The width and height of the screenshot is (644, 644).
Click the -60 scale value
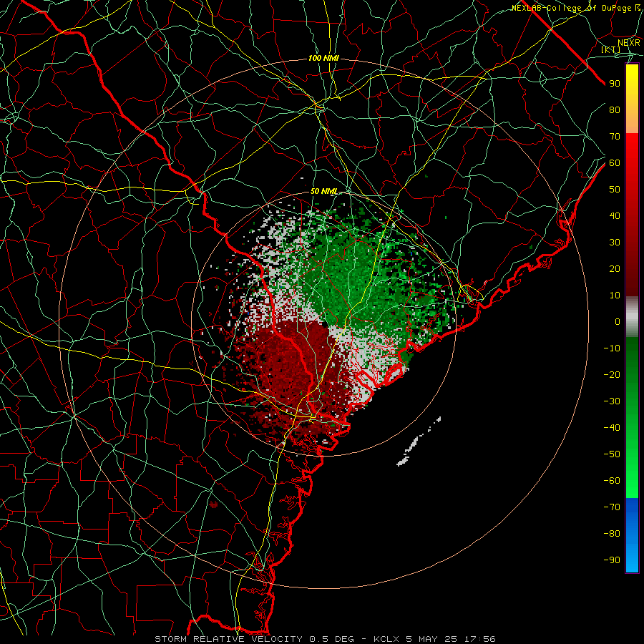tap(612, 481)
